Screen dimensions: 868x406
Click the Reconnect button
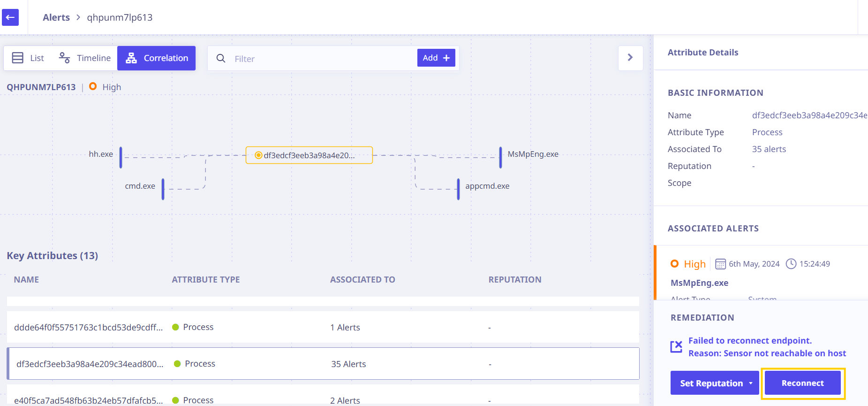point(803,383)
